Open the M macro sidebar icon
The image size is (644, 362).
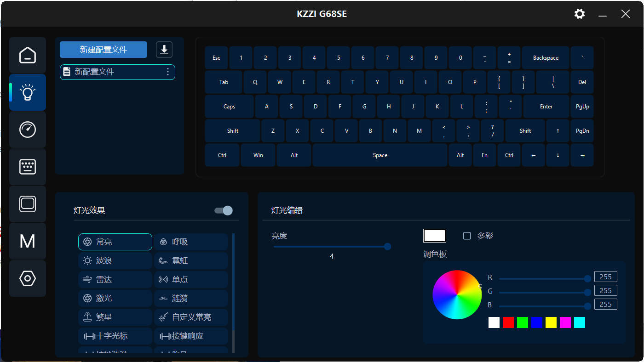(x=28, y=241)
